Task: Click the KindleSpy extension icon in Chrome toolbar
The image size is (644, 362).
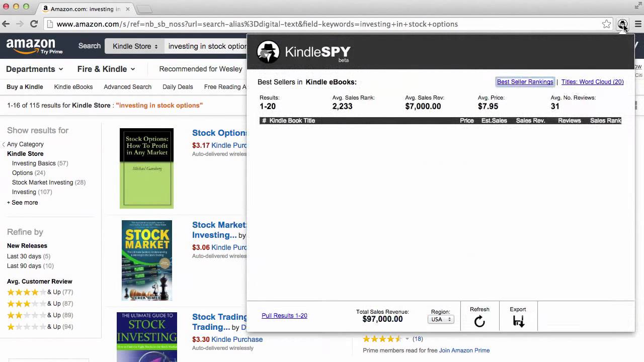Action: pos(622,24)
